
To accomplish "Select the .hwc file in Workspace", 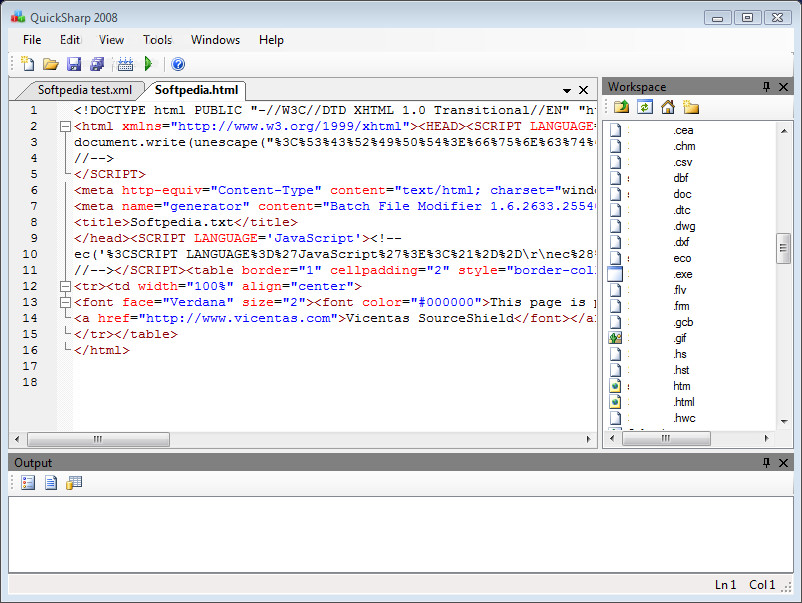I will pyautogui.click(x=684, y=418).
